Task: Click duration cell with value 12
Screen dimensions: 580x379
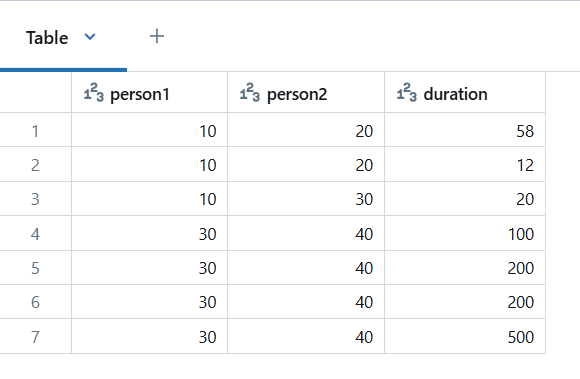Action: tap(465, 165)
